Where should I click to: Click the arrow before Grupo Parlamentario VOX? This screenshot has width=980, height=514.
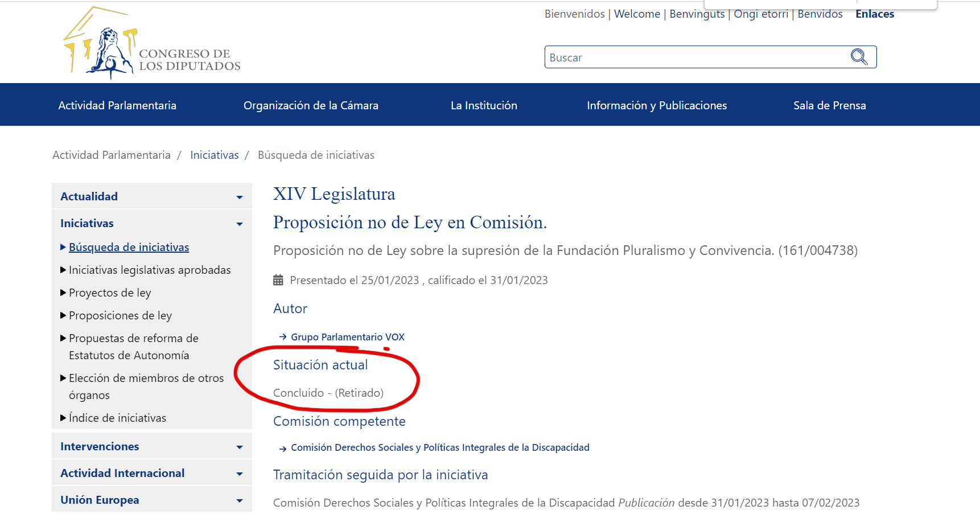pyautogui.click(x=283, y=337)
